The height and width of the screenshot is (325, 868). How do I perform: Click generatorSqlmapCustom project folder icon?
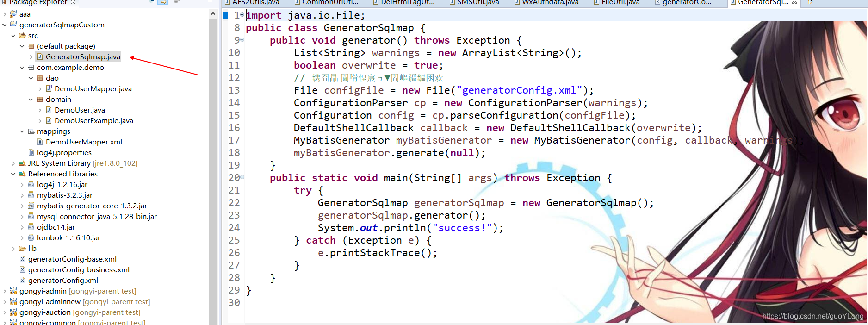13,25
